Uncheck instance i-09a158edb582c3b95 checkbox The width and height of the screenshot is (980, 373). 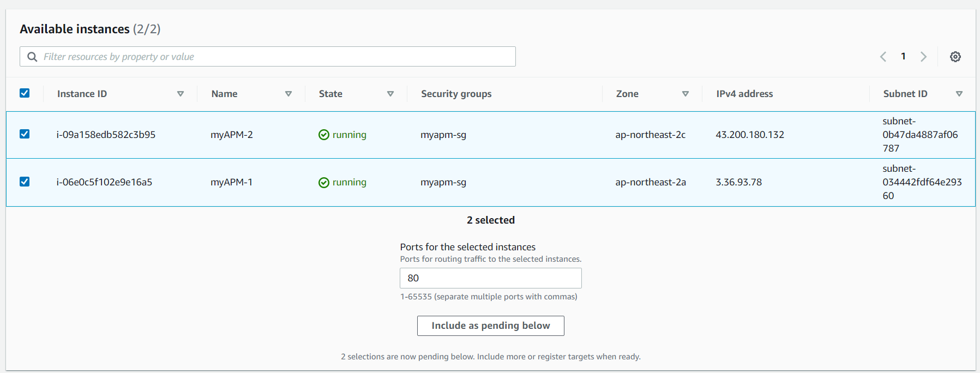point(25,134)
